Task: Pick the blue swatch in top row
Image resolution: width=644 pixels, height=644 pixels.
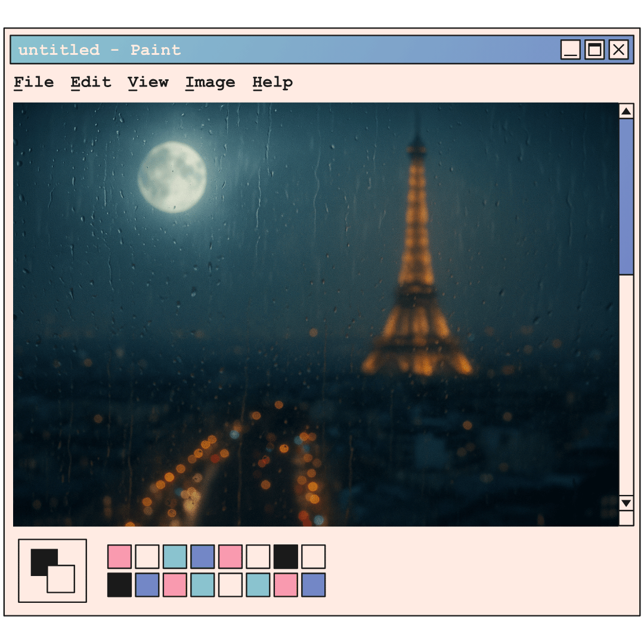Action: coord(203,556)
